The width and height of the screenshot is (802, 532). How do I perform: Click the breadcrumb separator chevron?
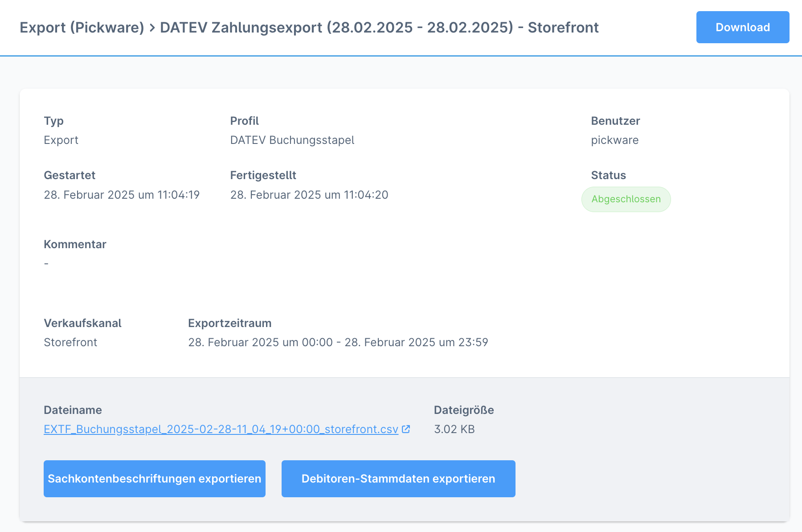152,27
